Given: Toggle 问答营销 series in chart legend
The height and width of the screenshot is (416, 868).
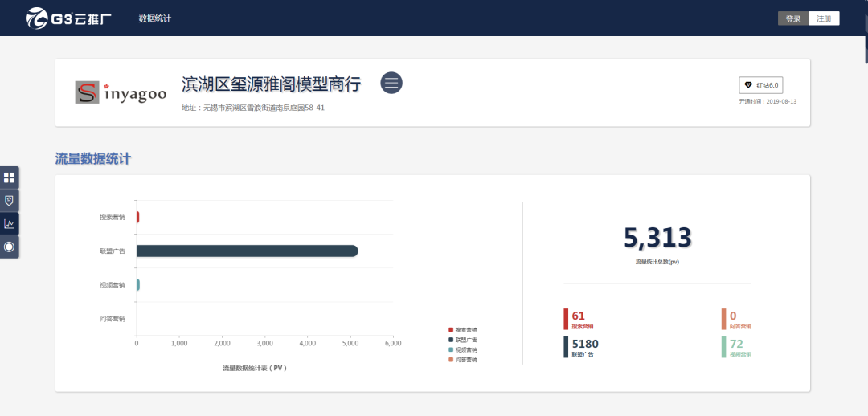Looking at the screenshot, I should point(461,360).
